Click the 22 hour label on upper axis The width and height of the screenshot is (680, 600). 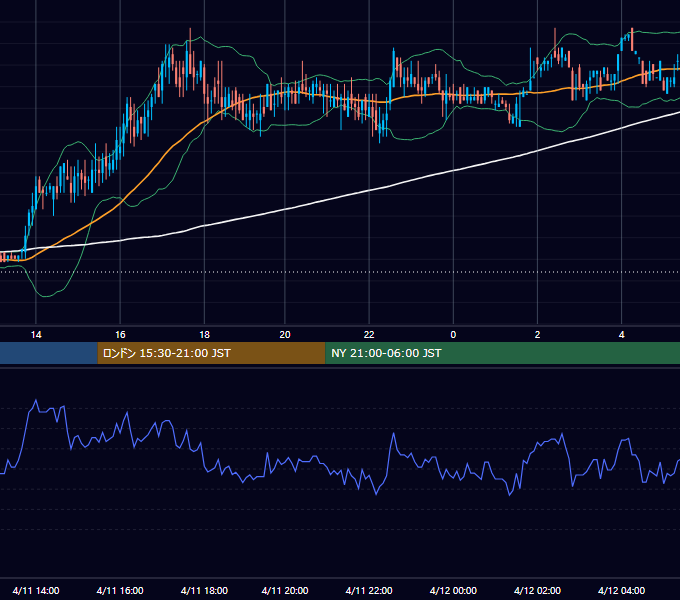pos(369,335)
